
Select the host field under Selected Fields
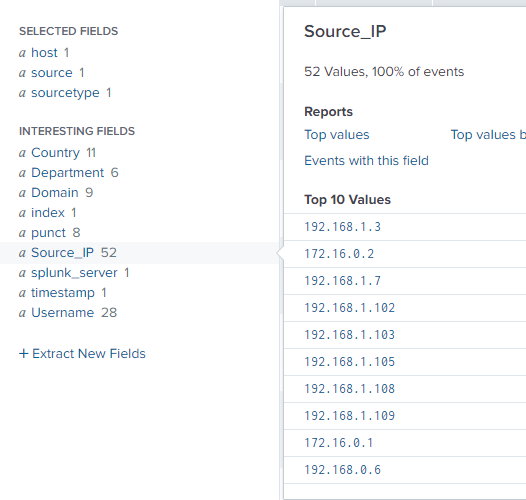pos(44,53)
